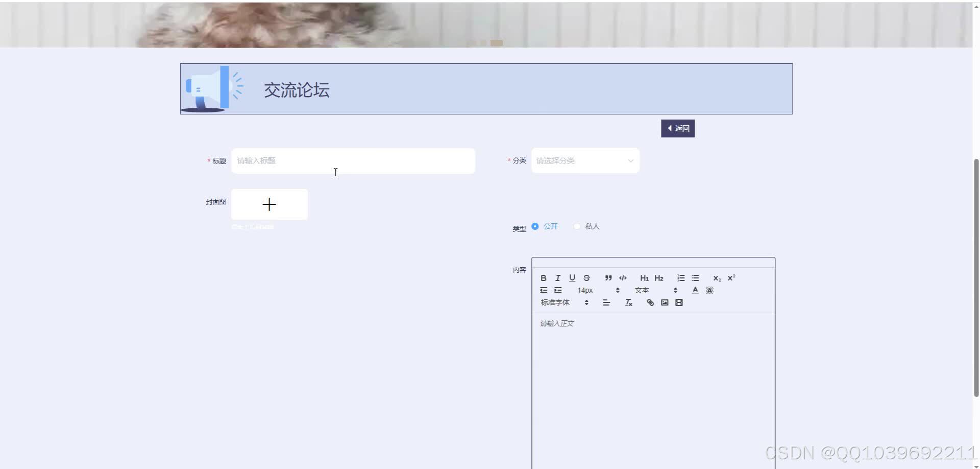Apply strikethrough formatting
980x469 pixels.
click(586, 277)
